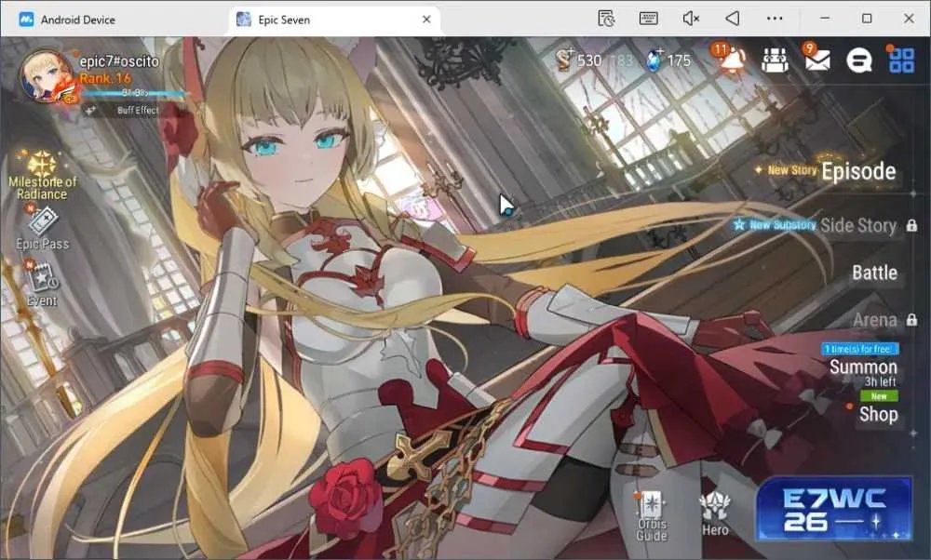Open the locked Arena menu
The width and height of the screenshot is (931, 560).
875,320
